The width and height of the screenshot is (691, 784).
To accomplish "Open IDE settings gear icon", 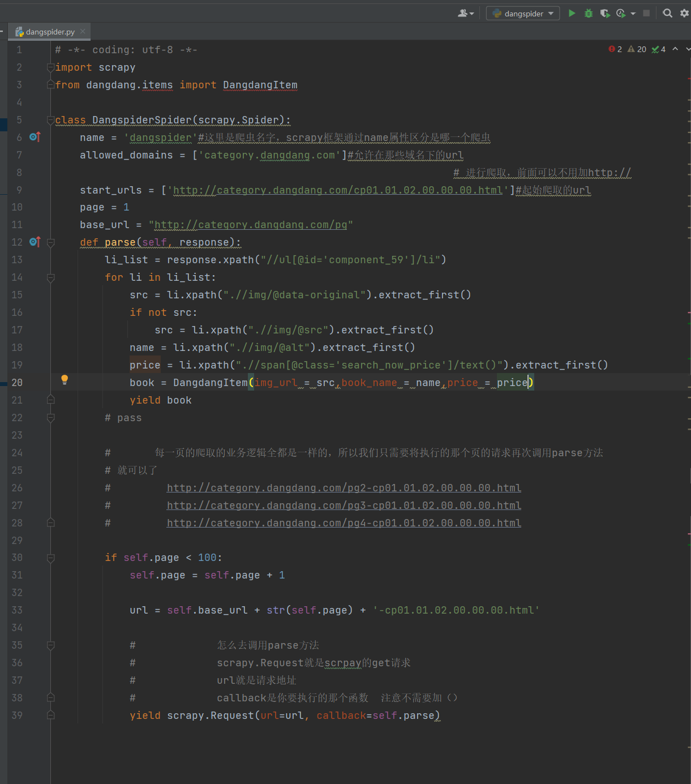I will coord(684,13).
